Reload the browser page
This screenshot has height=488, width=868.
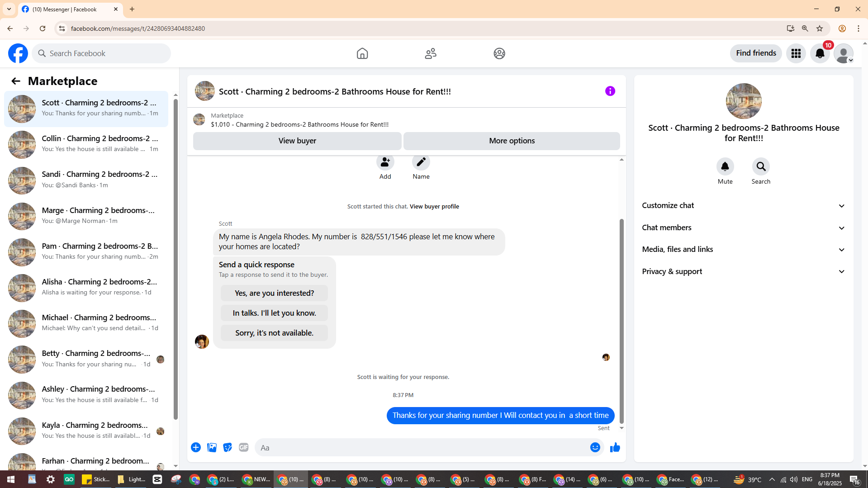pyautogui.click(x=43, y=28)
